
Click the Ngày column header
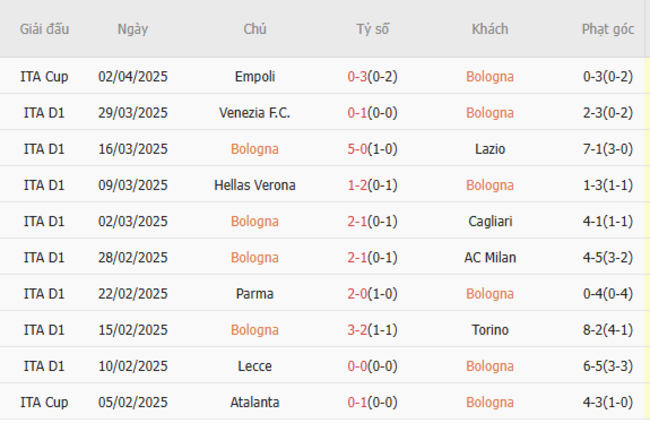[x=132, y=29]
